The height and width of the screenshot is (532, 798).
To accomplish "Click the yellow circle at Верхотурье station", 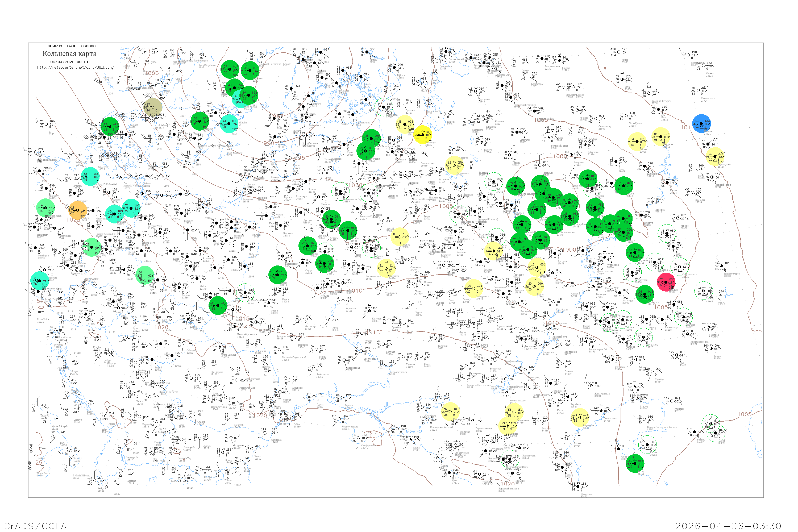I will coord(714,157).
